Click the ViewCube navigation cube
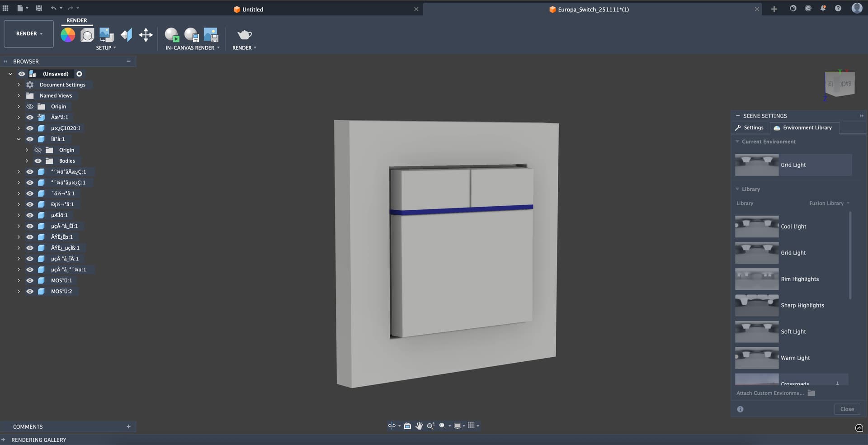Viewport: 868px width, 445px height. point(840,84)
